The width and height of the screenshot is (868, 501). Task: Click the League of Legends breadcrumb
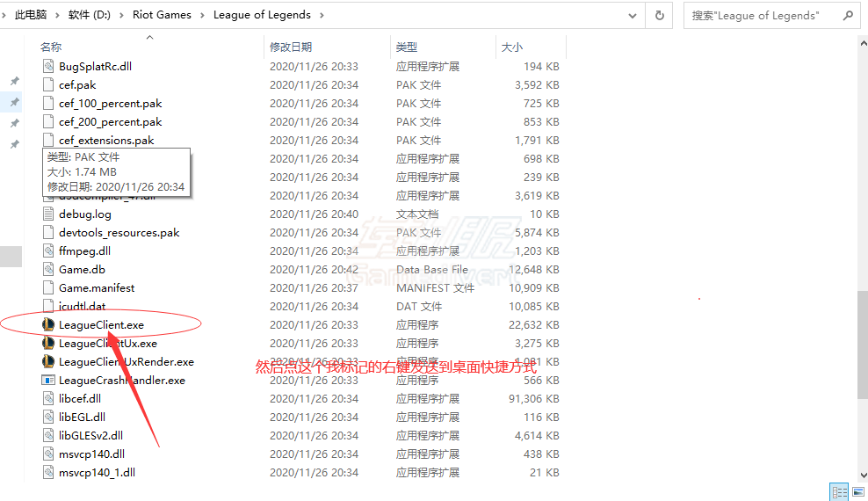262,15
